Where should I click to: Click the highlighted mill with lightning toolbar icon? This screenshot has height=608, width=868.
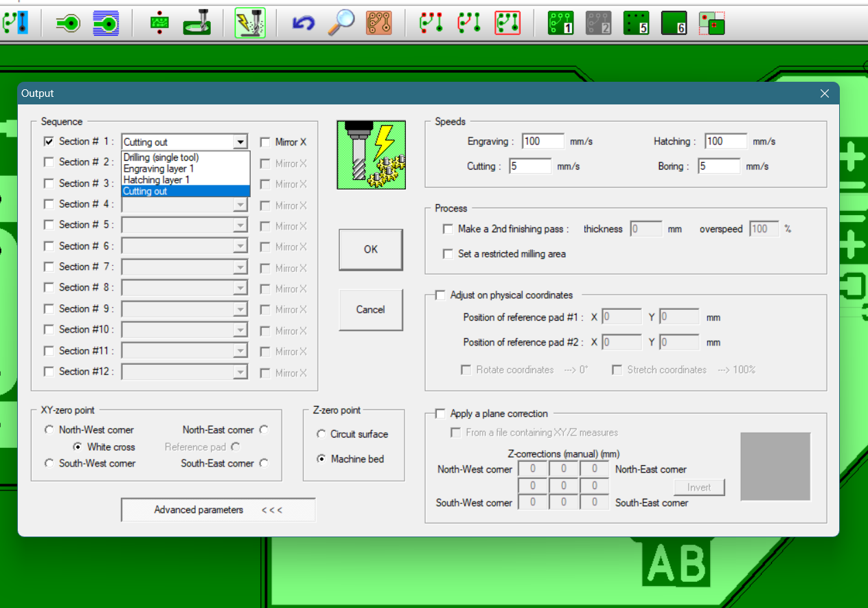click(250, 23)
